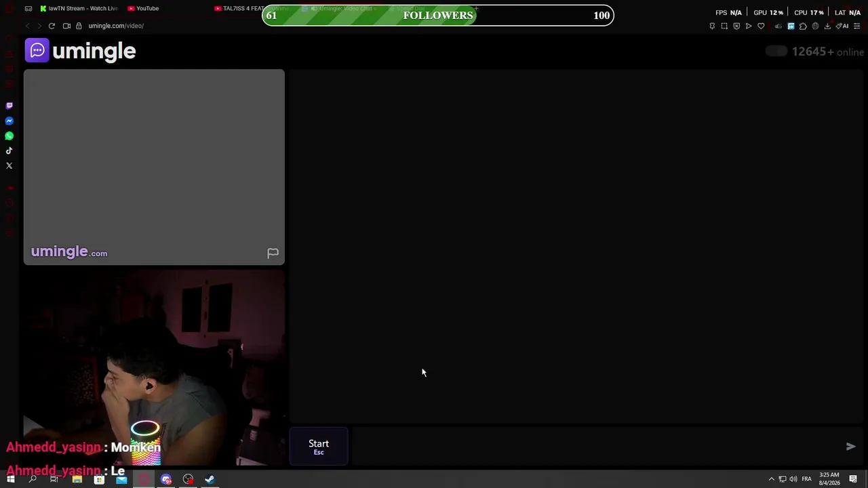The width and height of the screenshot is (868, 488).
Task: Click the address bar showing umingle.com/video/
Action: (x=116, y=26)
